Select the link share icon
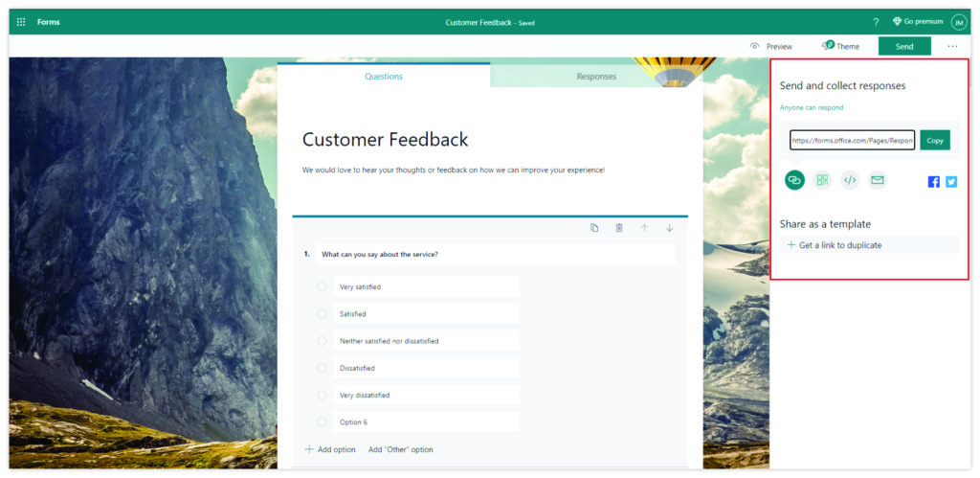 [x=794, y=180]
